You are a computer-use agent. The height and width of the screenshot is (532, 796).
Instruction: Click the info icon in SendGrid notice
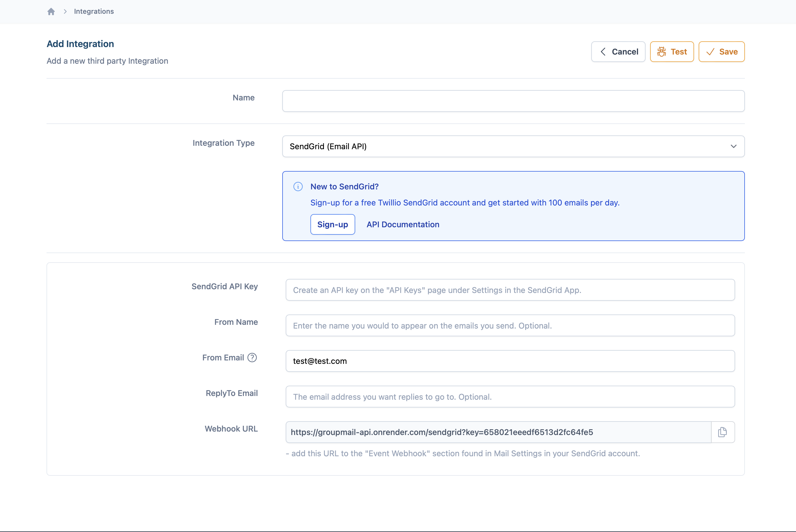click(298, 187)
